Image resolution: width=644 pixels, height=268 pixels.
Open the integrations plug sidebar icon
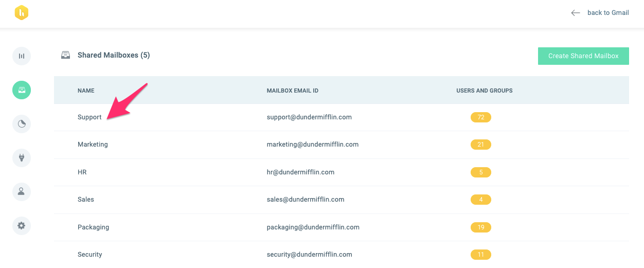coord(22,158)
